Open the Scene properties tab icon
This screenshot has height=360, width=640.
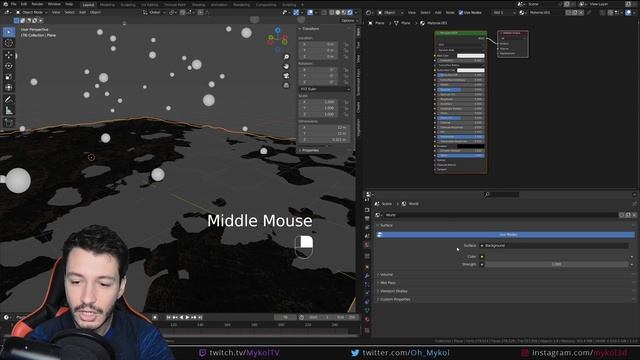pyautogui.click(x=367, y=236)
